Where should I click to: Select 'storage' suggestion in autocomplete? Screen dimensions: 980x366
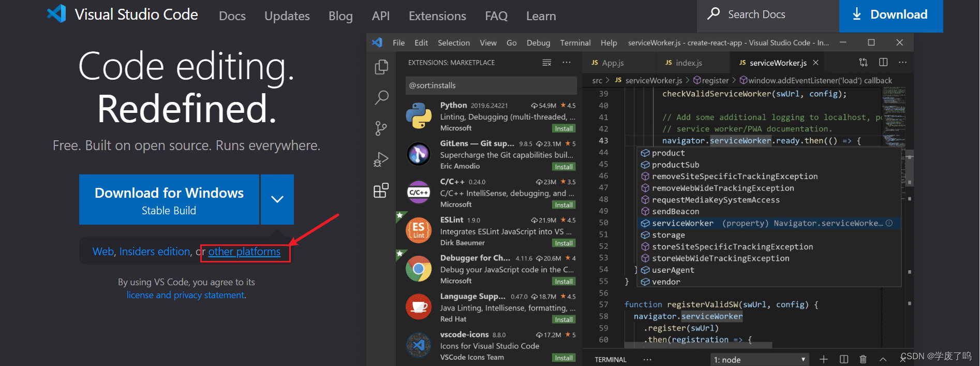(x=769, y=235)
